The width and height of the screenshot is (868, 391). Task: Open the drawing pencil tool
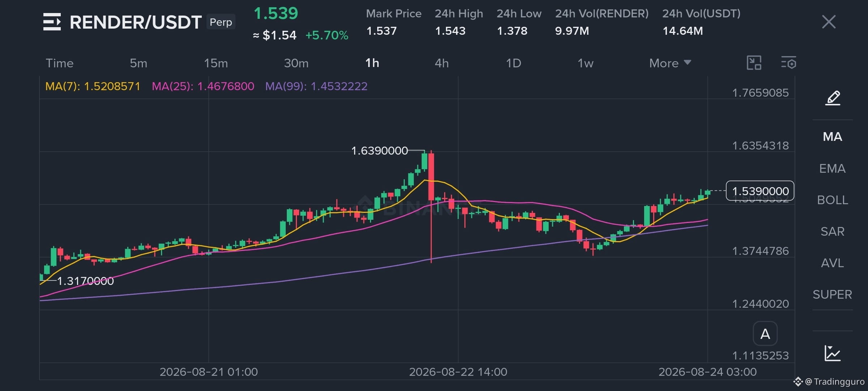833,98
